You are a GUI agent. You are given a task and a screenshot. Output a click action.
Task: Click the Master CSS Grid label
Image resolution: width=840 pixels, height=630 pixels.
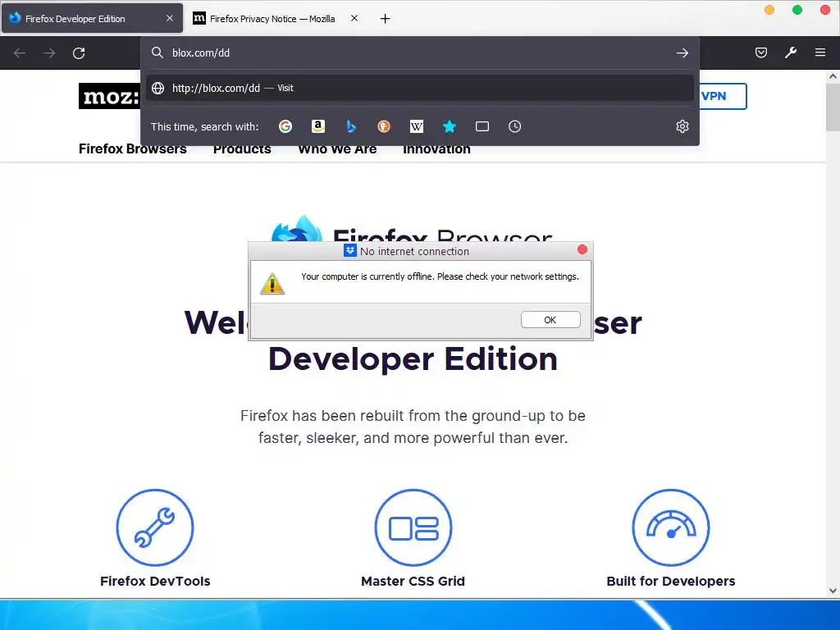click(x=413, y=582)
